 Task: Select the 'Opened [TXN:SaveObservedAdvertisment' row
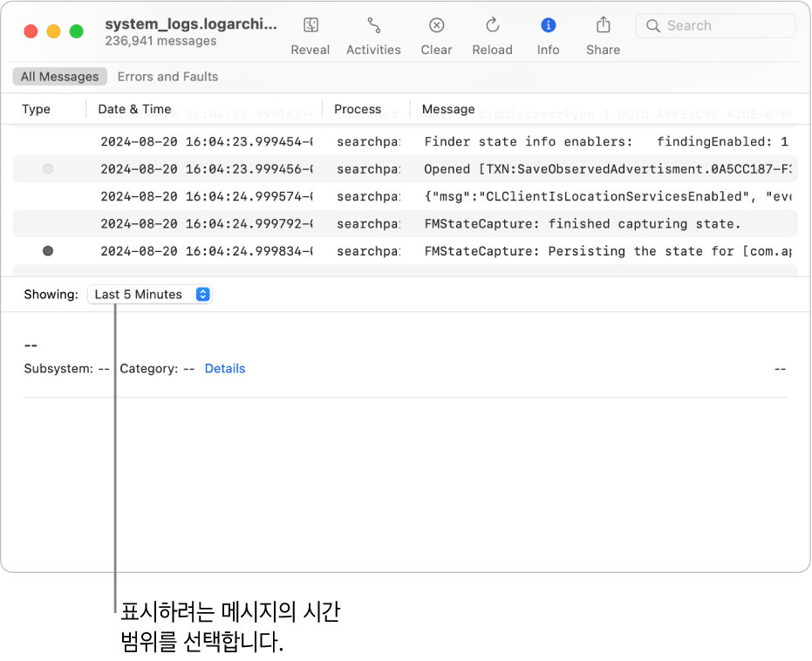tap(405, 169)
